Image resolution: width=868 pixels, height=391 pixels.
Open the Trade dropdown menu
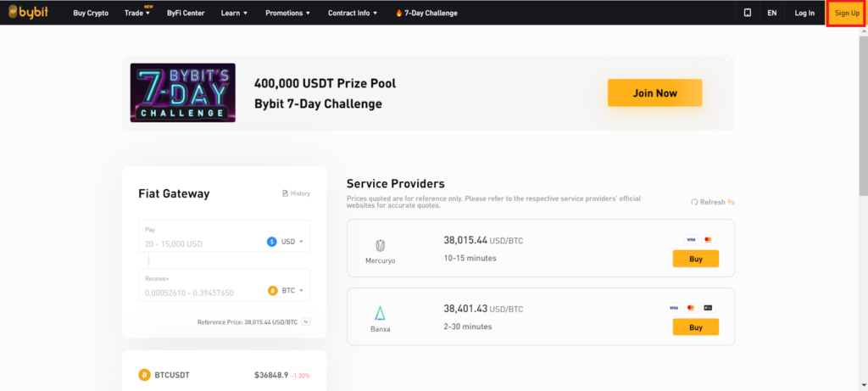(x=136, y=14)
